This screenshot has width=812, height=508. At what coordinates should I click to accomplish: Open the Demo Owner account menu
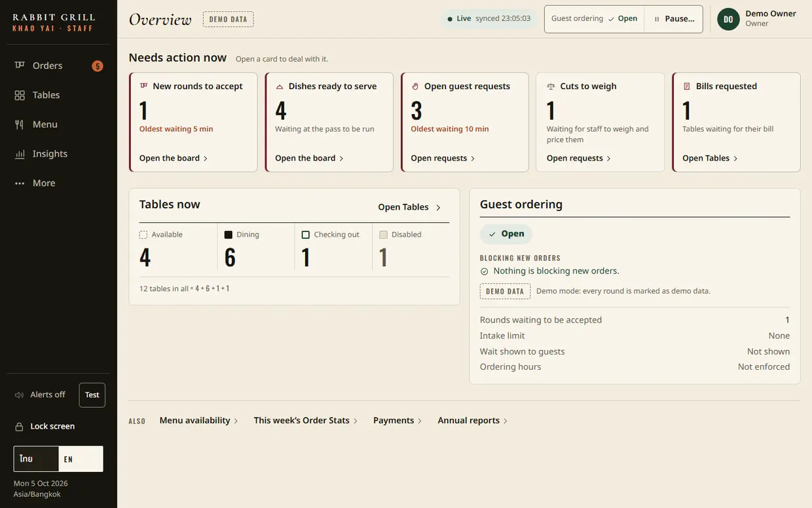tap(757, 19)
